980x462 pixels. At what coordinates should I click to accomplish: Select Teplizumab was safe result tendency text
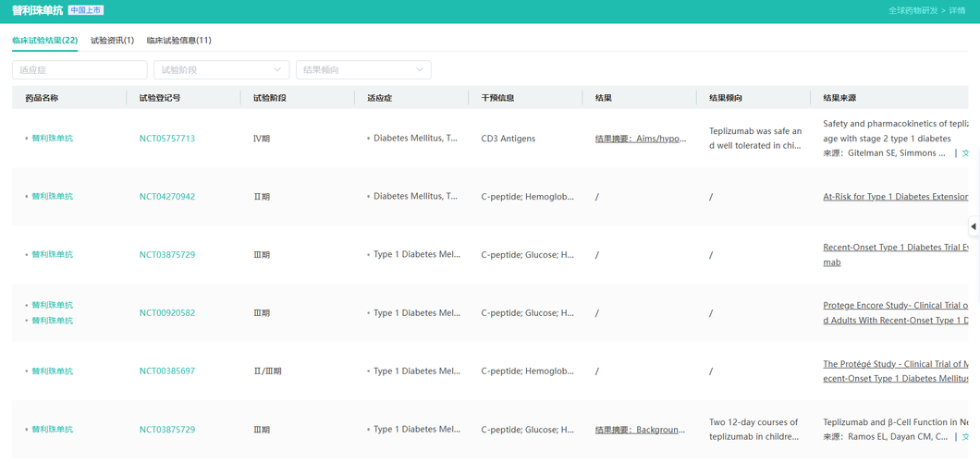(755, 139)
